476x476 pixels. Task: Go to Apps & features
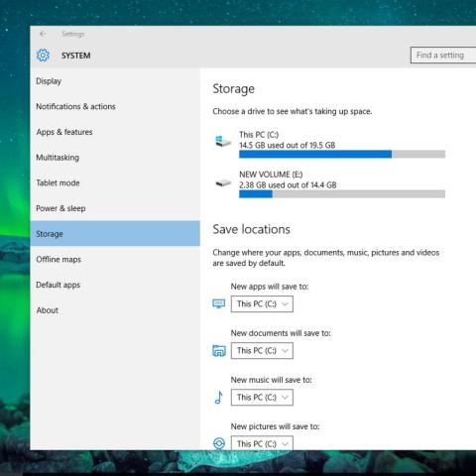coord(115,132)
